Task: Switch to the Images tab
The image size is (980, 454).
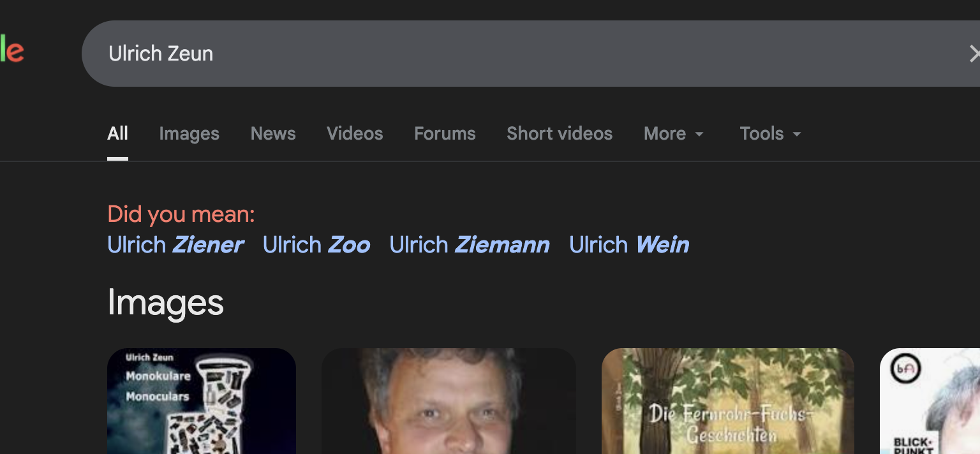Action: (189, 134)
